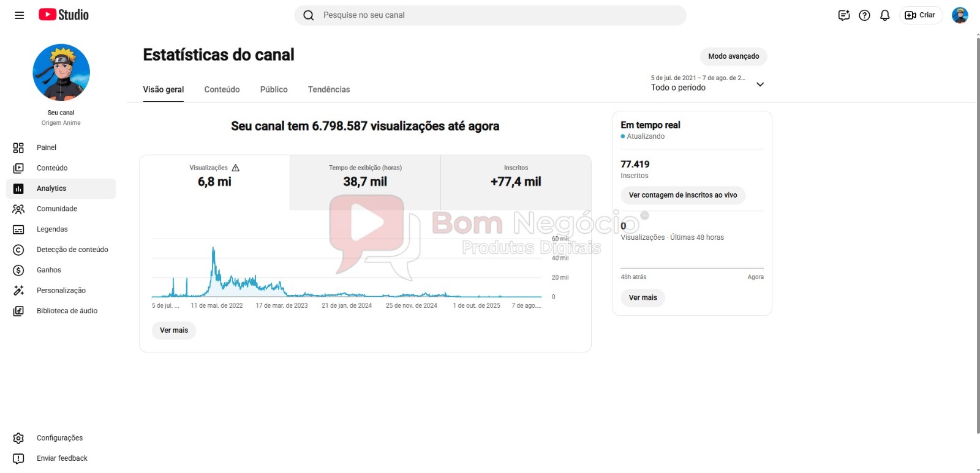Viewport: 980px width, 473px height.
Task: Click the warning triangle beside Visualizações
Action: click(x=236, y=168)
